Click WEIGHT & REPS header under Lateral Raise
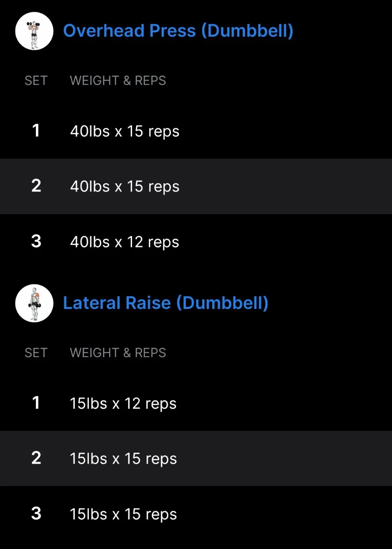Screen dimensions: 392x549 [118, 353]
